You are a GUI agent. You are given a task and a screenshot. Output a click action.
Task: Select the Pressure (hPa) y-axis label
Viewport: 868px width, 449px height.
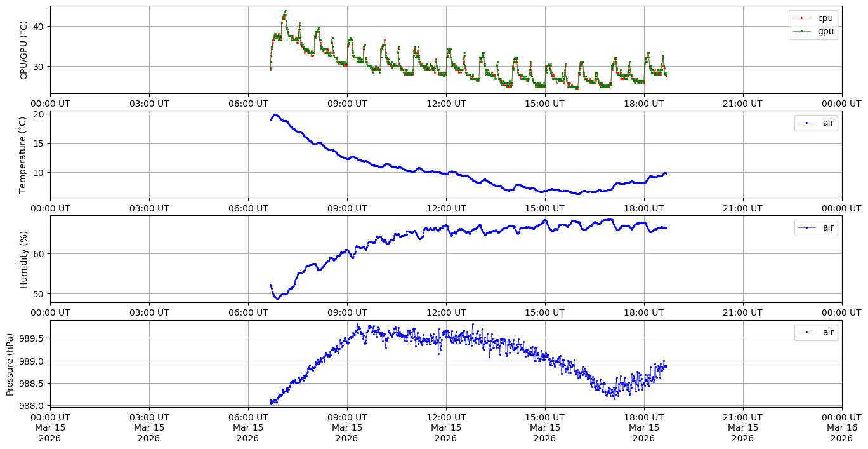click(x=10, y=363)
